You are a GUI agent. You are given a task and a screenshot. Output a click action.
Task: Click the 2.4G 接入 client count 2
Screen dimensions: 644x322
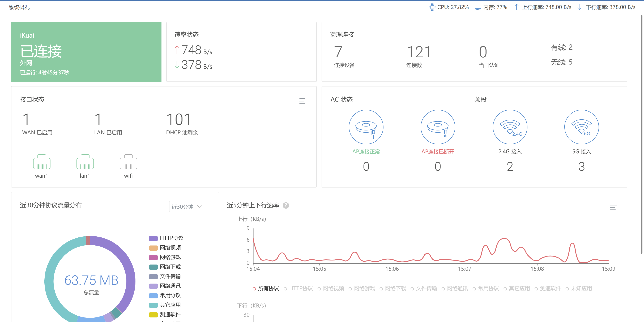click(x=510, y=166)
